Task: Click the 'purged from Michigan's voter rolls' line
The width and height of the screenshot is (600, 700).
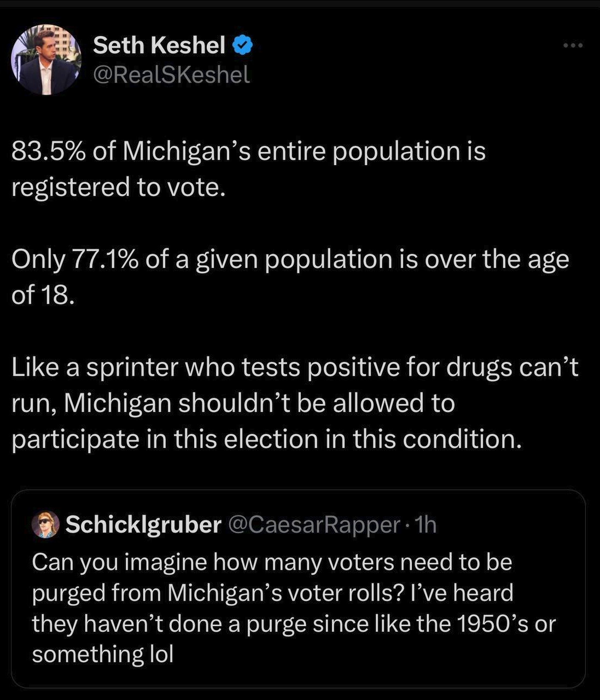Action: coord(272,593)
